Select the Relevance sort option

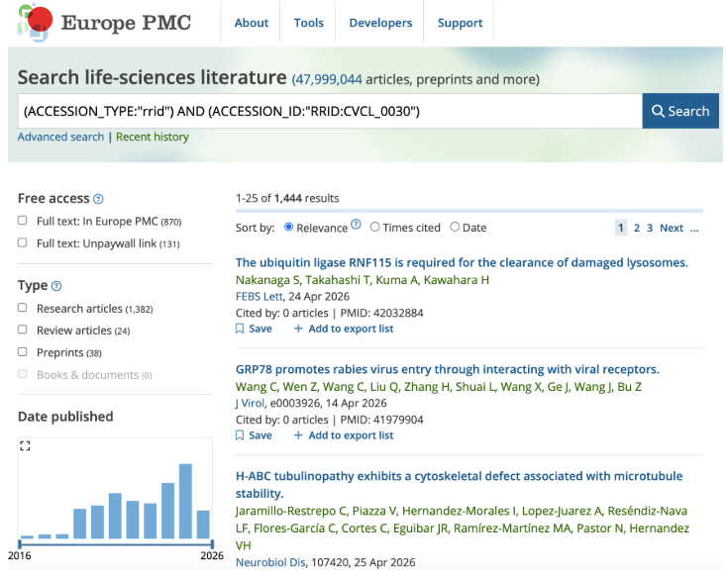[288, 227]
